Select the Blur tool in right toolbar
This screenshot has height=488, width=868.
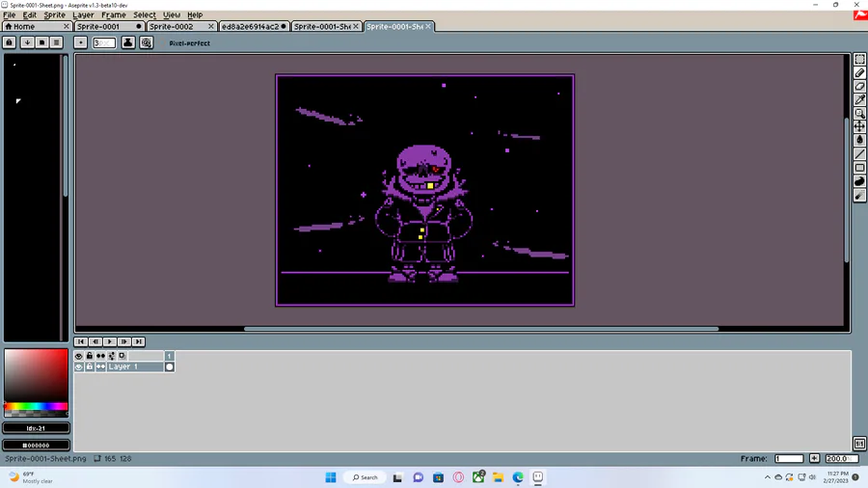859,196
